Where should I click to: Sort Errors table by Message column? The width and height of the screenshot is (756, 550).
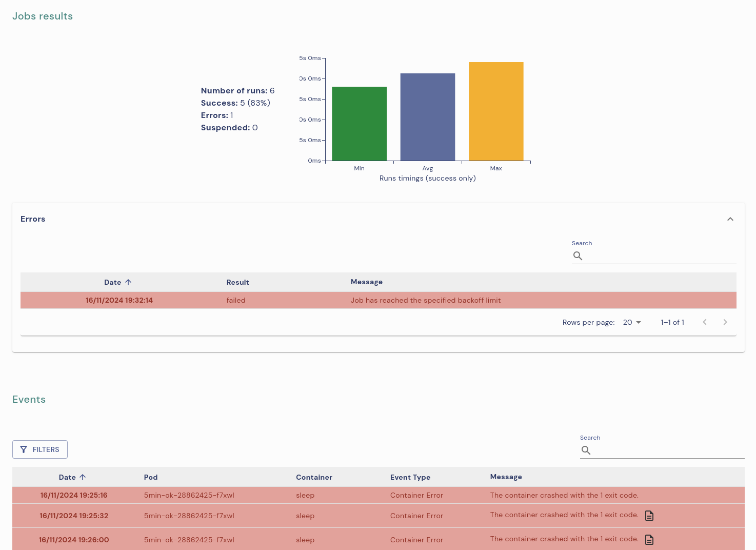pos(366,282)
